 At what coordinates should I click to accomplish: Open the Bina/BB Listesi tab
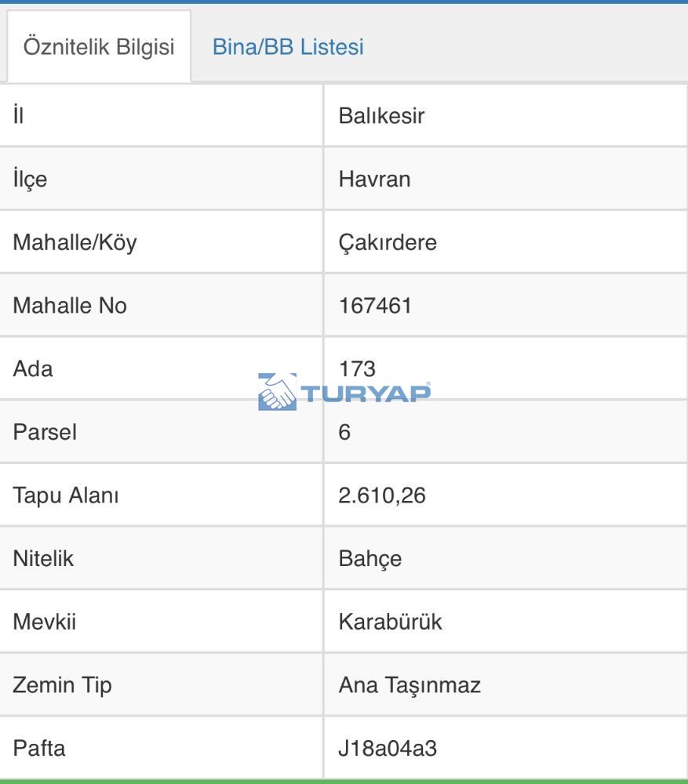pos(288,47)
